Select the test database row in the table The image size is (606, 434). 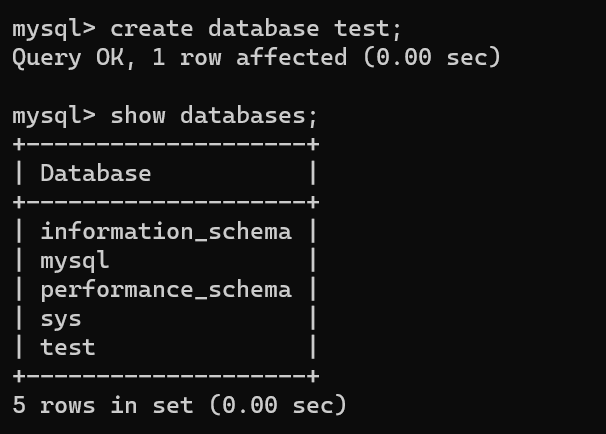click(x=68, y=348)
